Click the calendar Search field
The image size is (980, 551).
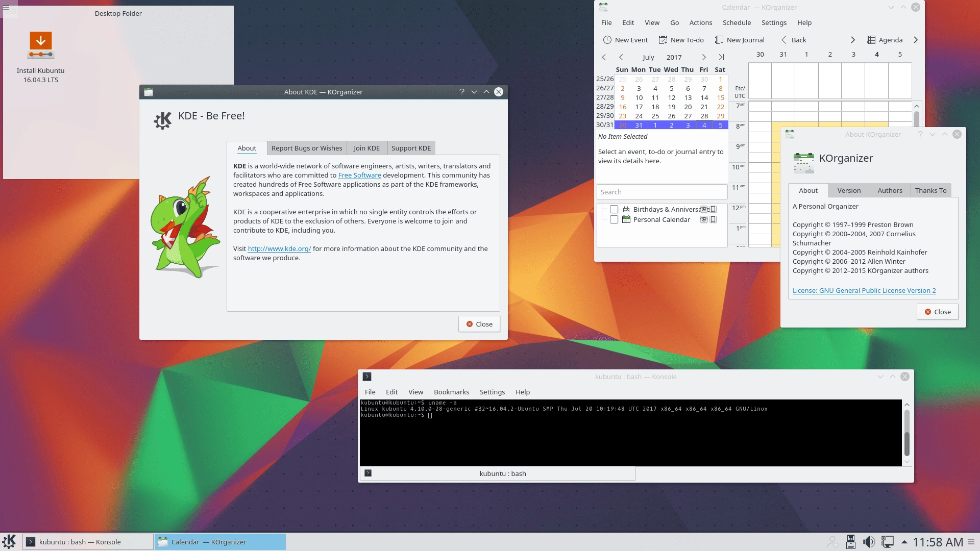click(x=662, y=192)
